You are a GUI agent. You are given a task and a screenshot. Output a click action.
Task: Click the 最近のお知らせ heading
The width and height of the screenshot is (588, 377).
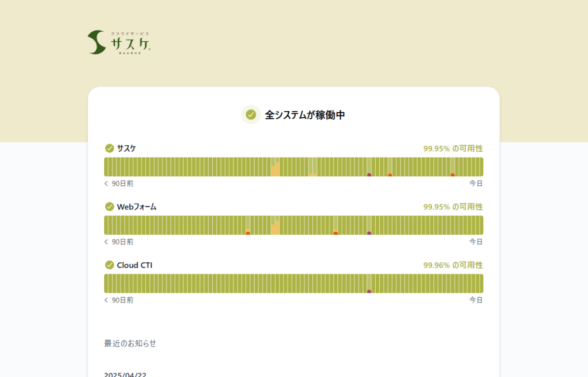click(x=130, y=343)
